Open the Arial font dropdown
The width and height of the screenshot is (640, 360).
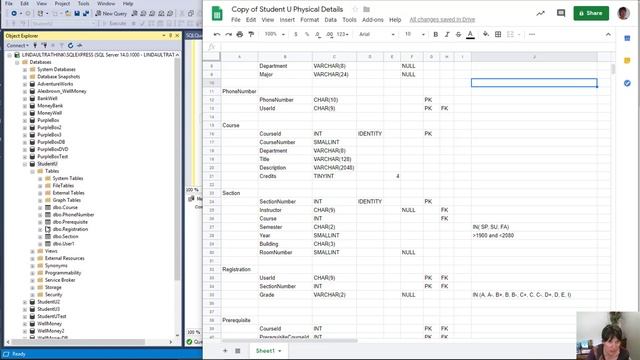pyautogui.click(x=377, y=34)
